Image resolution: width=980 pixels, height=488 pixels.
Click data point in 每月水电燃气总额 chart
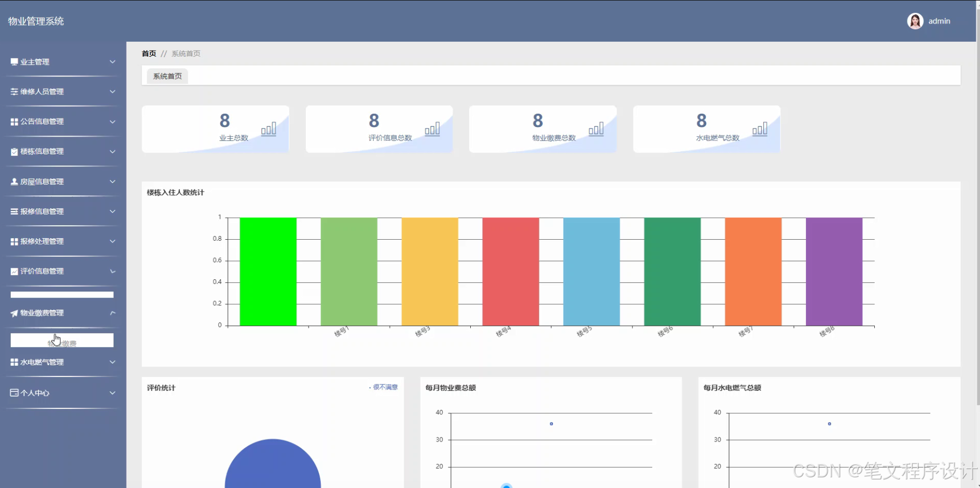pyautogui.click(x=829, y=424)
